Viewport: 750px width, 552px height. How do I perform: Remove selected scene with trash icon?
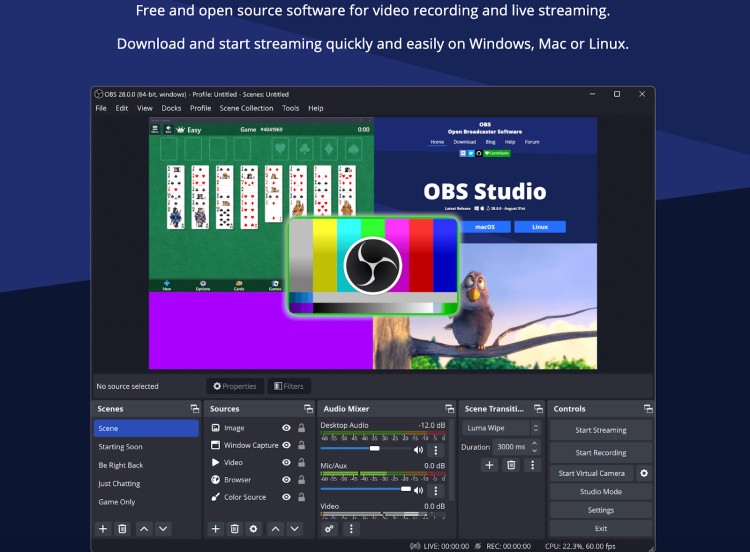point(122,529)
